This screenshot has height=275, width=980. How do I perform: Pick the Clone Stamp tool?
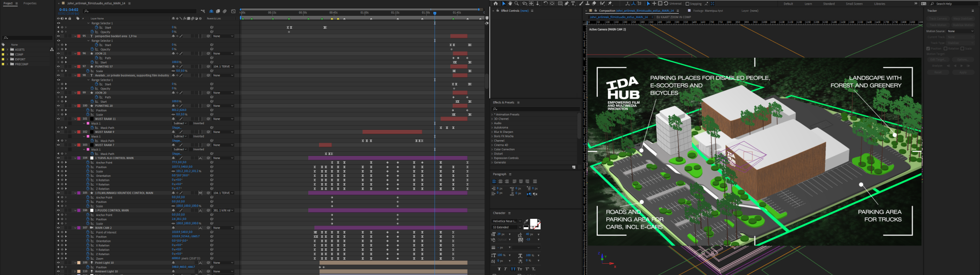coord(588,4)
